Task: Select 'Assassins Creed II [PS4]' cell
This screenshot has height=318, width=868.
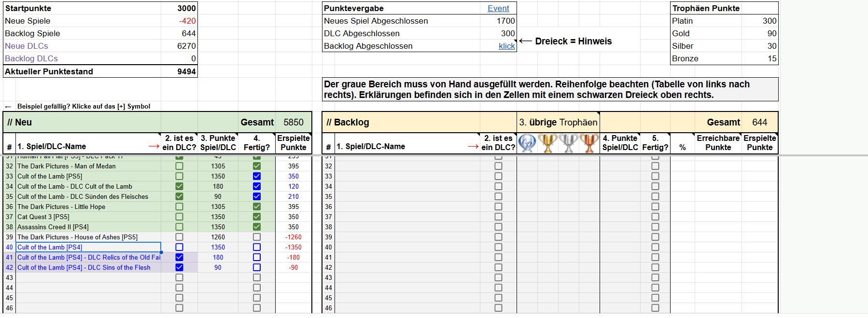Action: pos(88,227)
